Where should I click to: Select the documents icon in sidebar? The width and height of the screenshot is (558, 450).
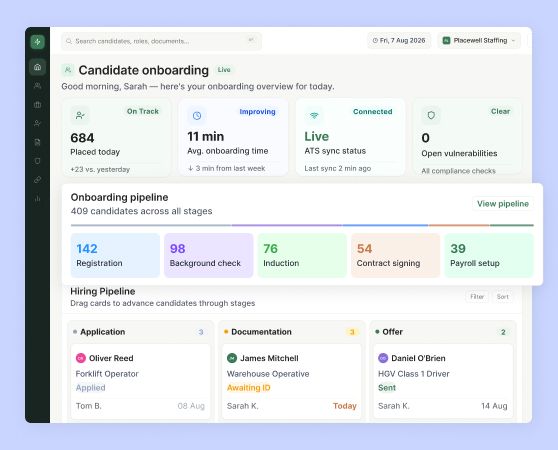click(37, 142)
